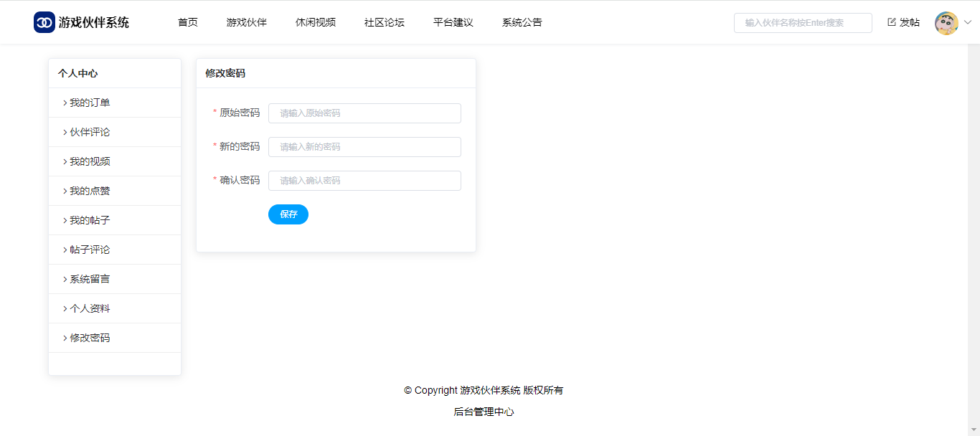The width and height of the screenshot is (980, 436).
Task: Open the 休闲视频 menu
Action: click(x=316, y=22)
